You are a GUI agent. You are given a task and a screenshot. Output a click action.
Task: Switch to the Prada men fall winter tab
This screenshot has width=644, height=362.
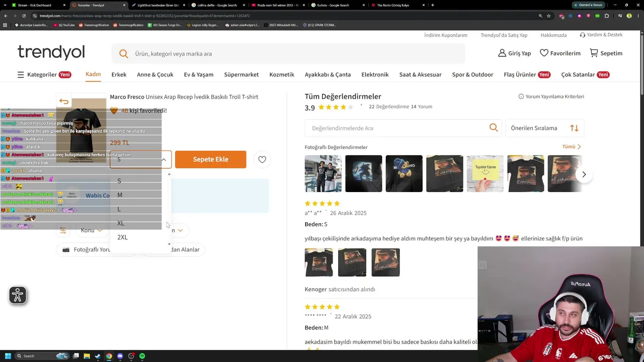tap(278, 5)
